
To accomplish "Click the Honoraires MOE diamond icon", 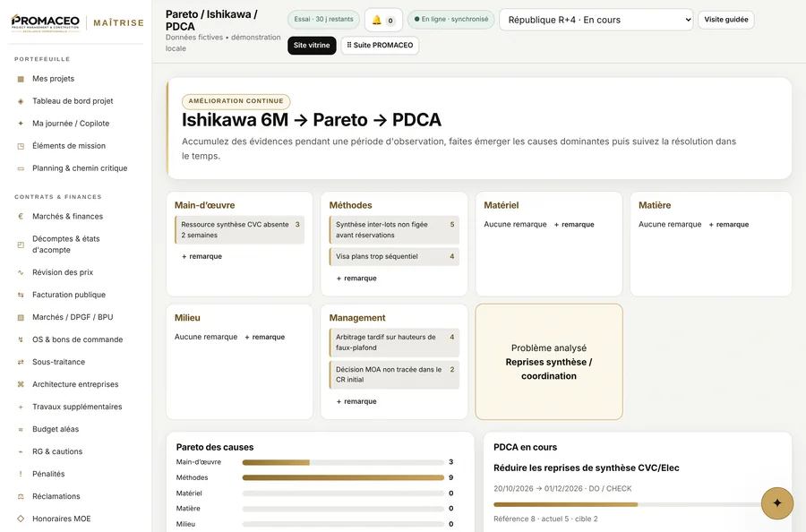I will 21,519.
